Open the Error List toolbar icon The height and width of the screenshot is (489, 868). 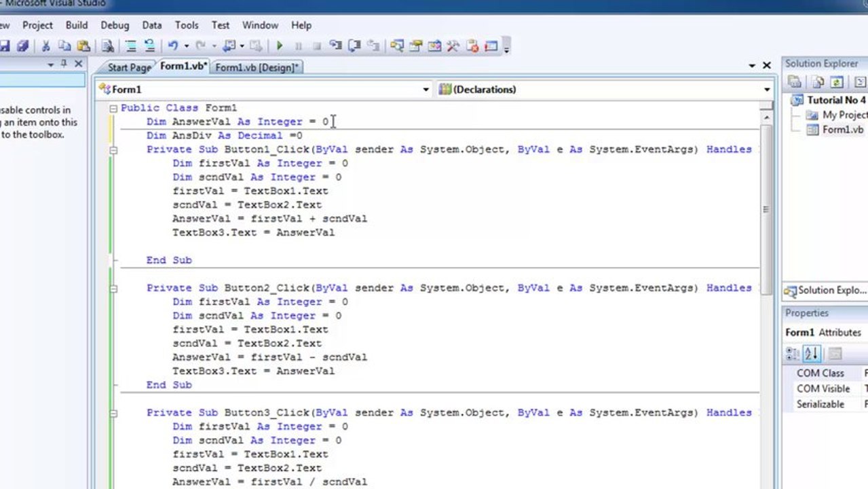pos(472,46)
